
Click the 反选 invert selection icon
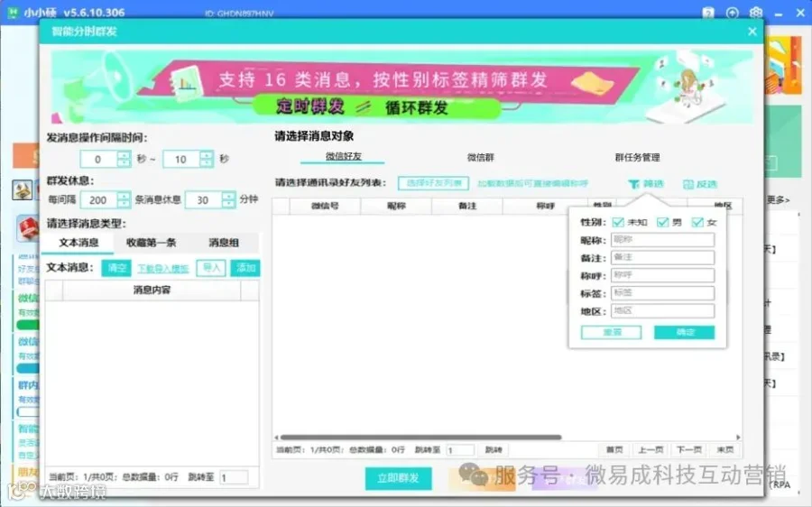(x=687, y=184)
